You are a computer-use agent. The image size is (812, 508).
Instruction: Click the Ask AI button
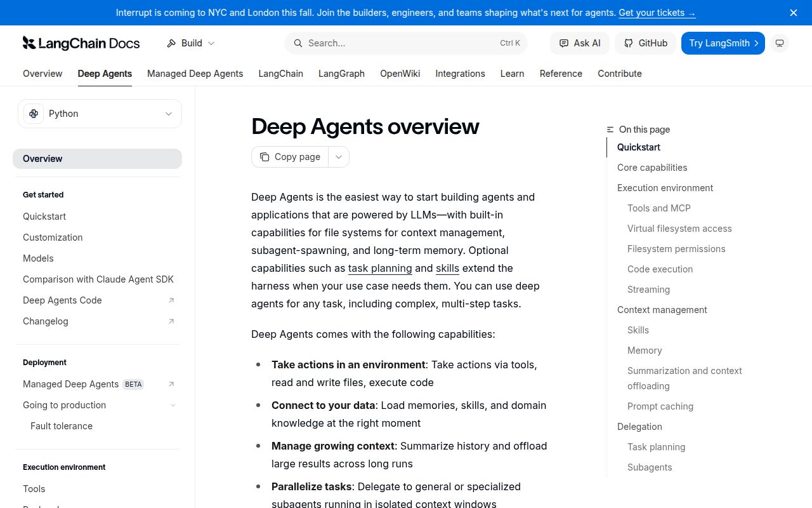pos(580,43)
